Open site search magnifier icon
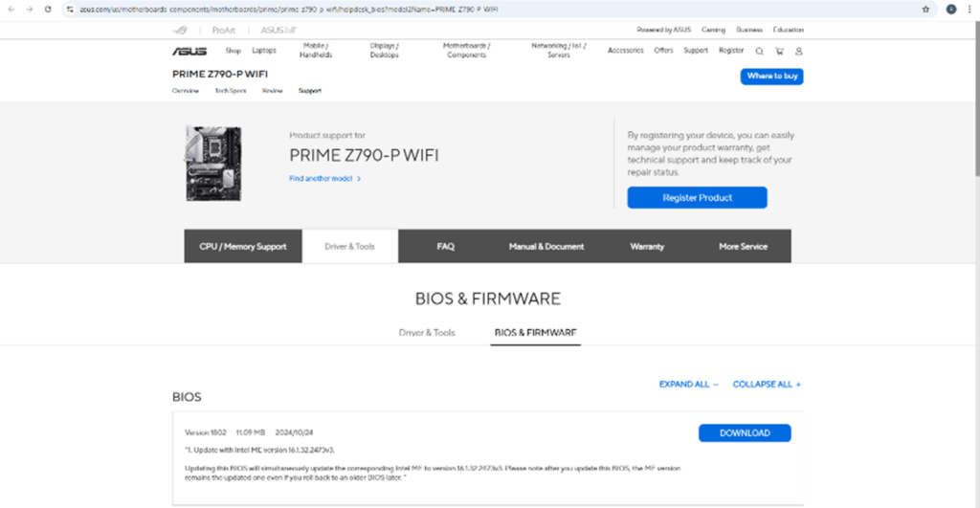Screen dimensions: 980x508 [759, 52]
